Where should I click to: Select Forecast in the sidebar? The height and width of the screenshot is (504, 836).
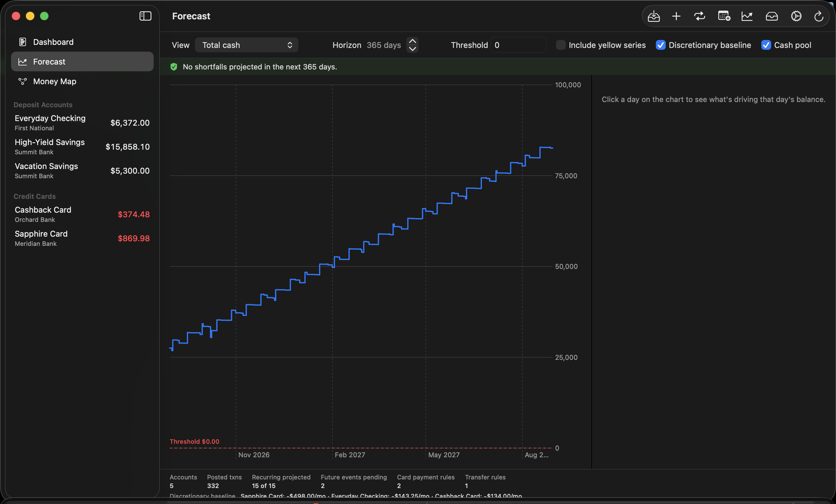tap(82, 62)
